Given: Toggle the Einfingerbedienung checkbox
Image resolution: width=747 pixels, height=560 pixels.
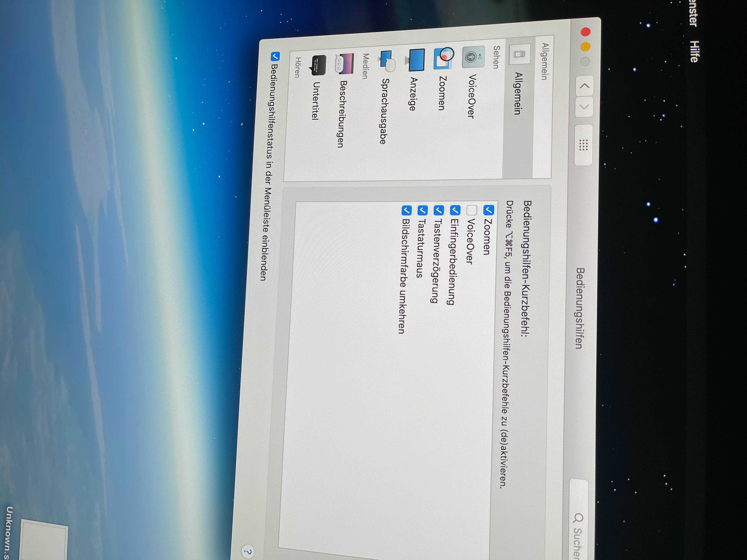Looking at the screenshot, I should [455, 210].
